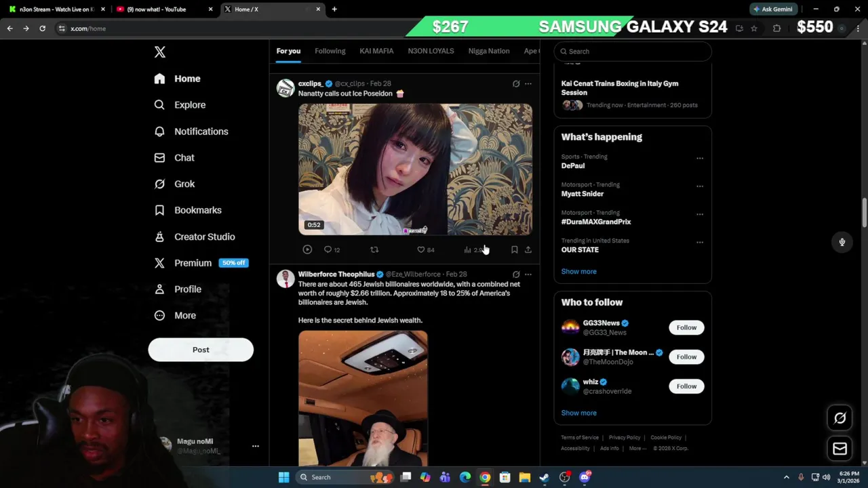
Task: Open a new browser tab
Action: click(334, 9)
